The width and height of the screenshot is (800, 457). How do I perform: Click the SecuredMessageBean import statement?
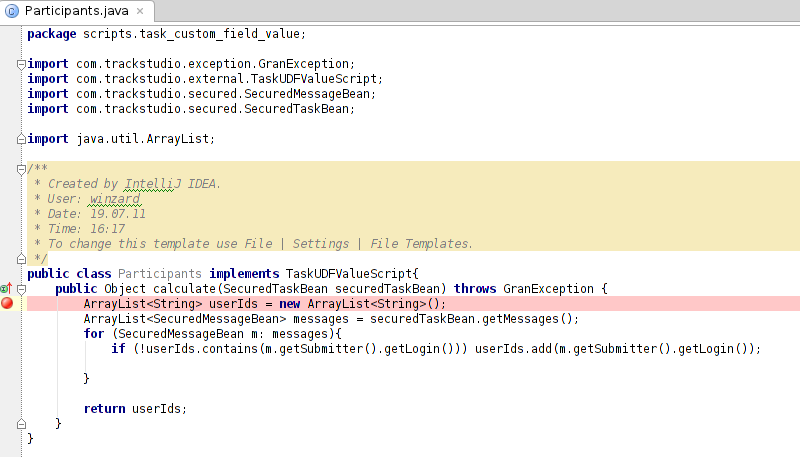[x=201, y=94]
